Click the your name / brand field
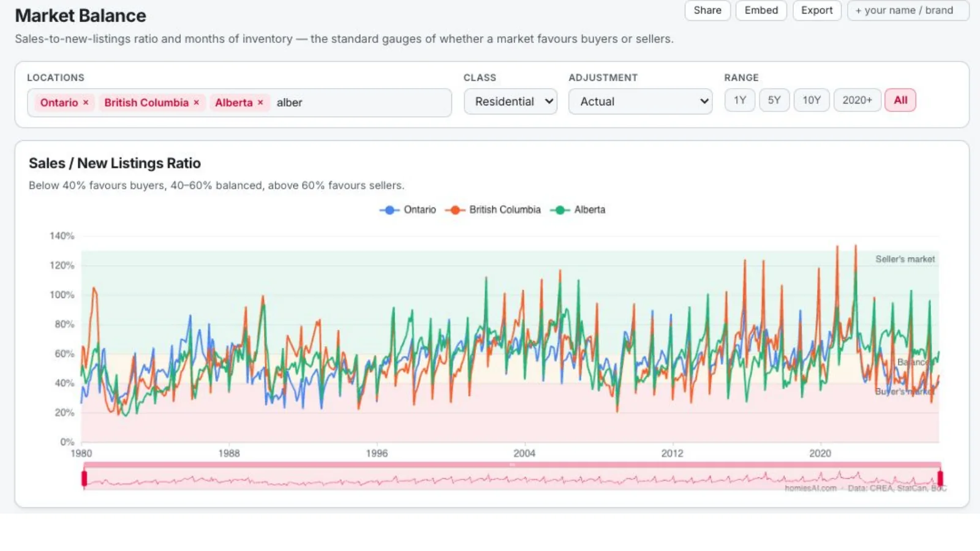Image resolution: width=980 pixels, height=551 pixels. (x=908, y=10)
